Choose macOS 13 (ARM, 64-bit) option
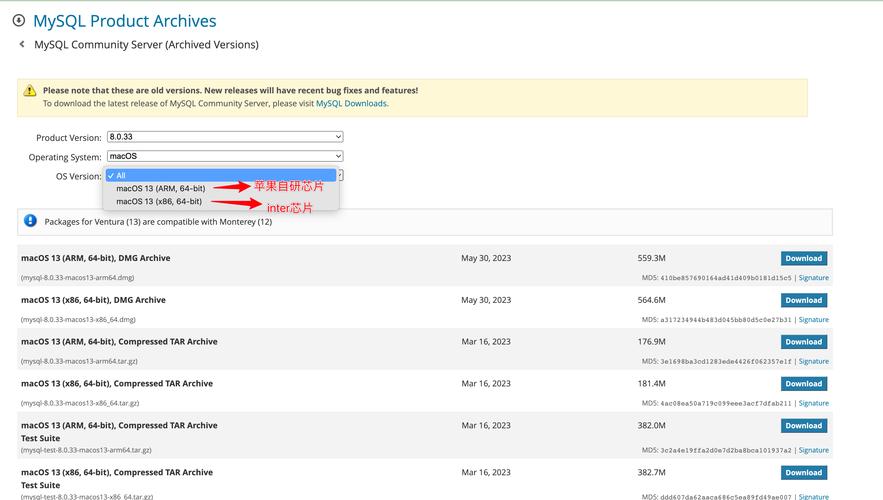 [160, 188]
